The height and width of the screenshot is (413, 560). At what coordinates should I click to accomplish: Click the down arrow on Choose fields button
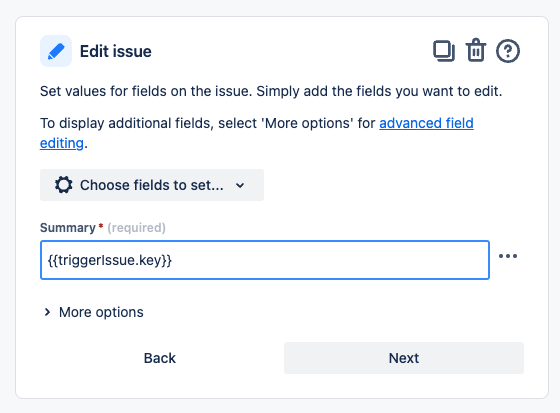click(240, 185)
